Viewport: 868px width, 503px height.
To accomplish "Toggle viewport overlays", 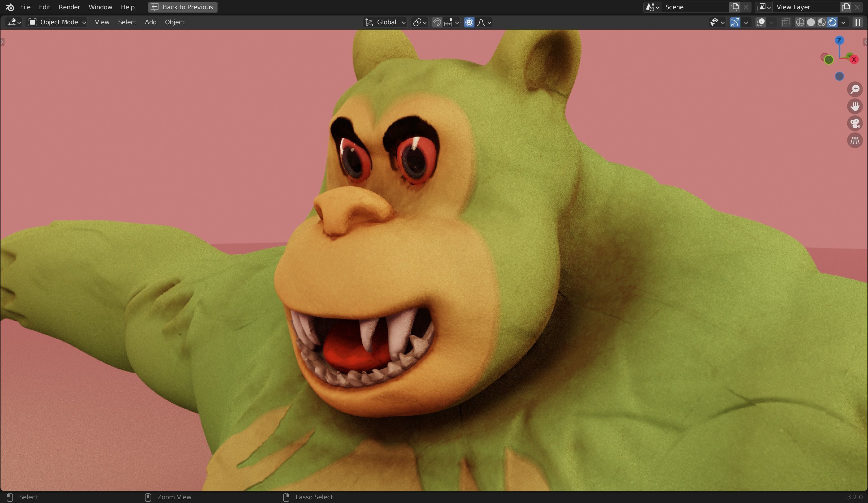I will [x=761, y=22].
